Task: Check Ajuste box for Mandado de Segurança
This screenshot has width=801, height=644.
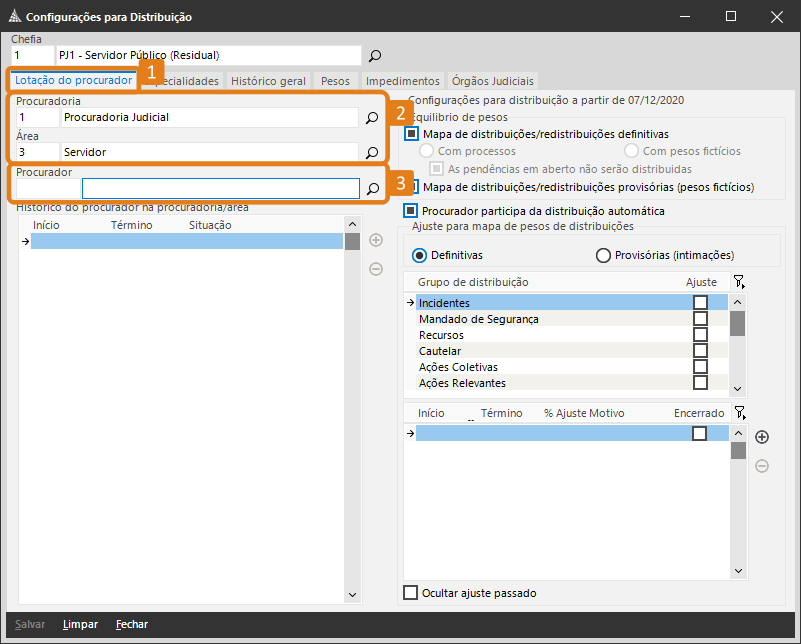Action: 700,319
